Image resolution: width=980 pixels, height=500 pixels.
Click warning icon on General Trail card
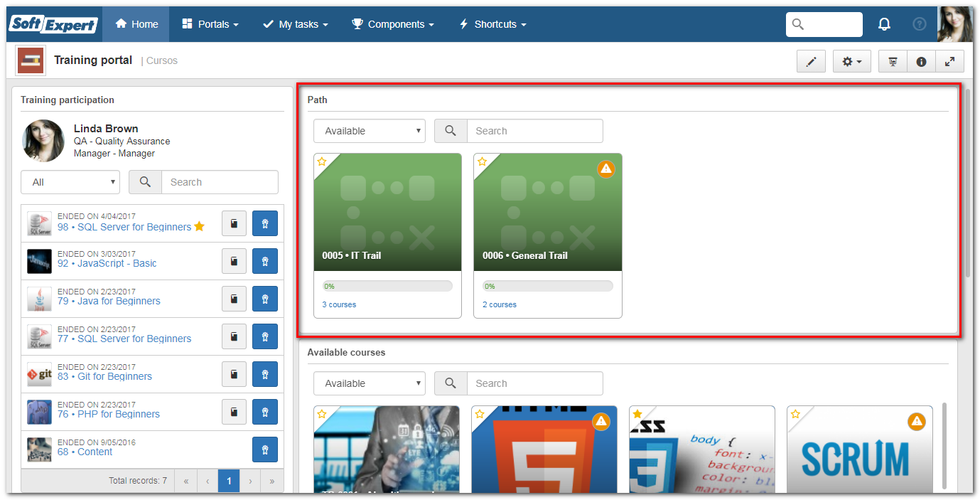click(605, 169)
